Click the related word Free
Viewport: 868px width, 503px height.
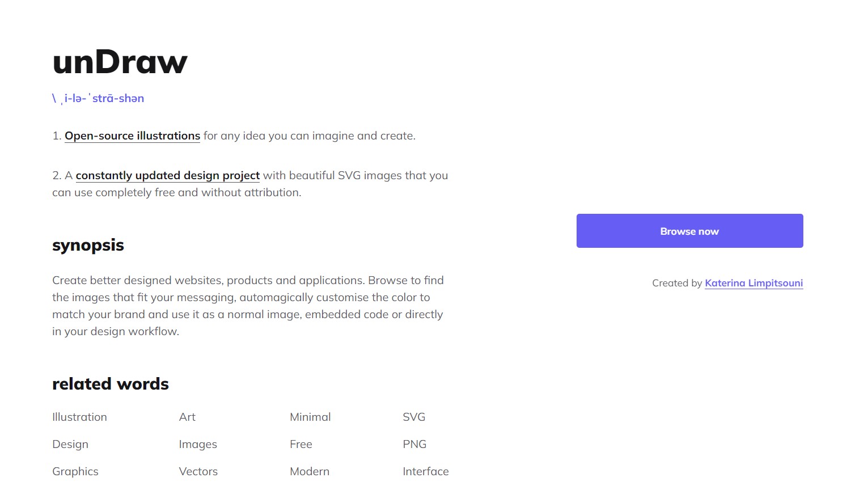(301, 445)
